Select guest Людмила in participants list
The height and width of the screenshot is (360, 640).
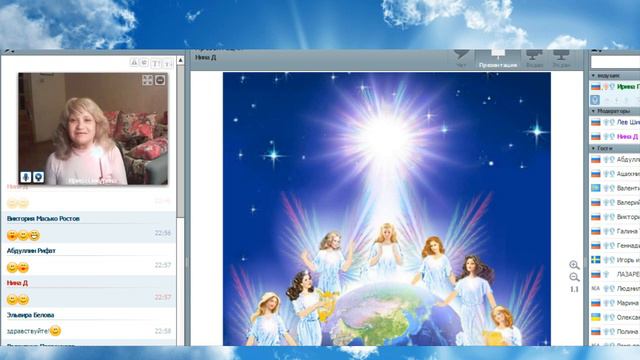615,289
